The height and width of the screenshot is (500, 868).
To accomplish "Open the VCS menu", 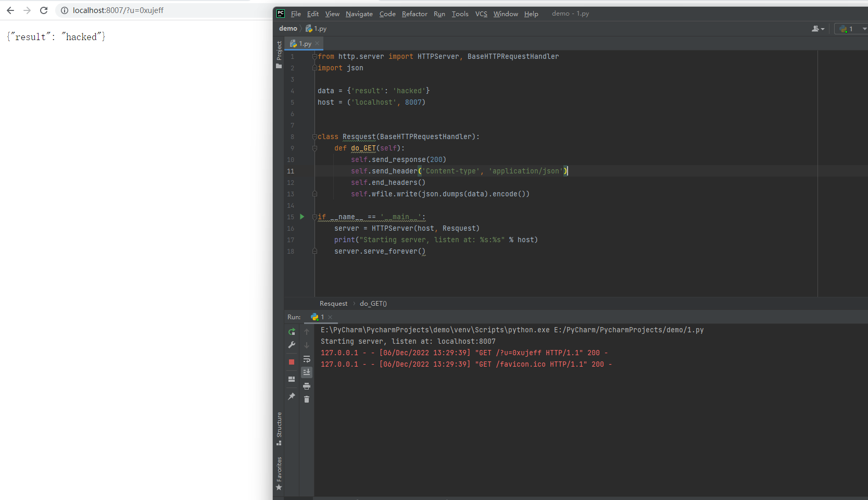I will (481, 14).
